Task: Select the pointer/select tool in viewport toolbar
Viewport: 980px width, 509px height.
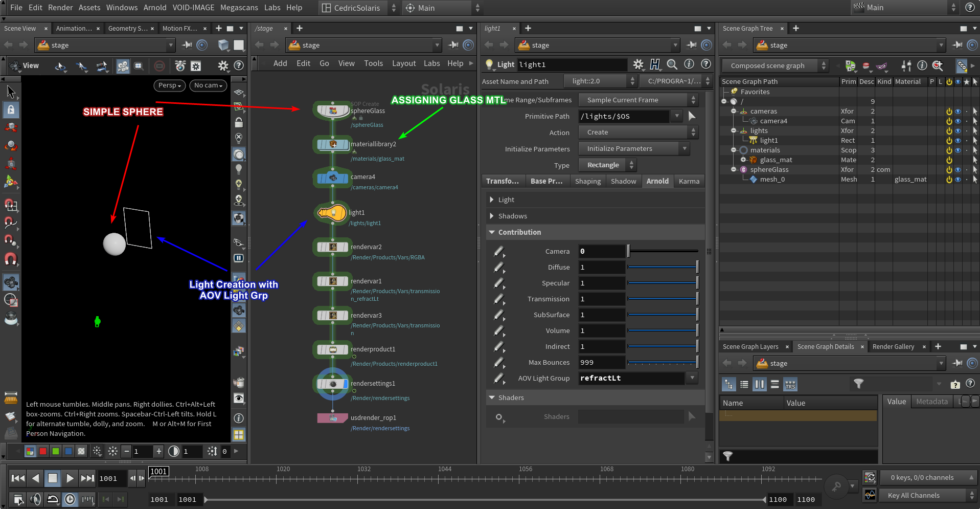Action: pyautogui.click(x=10, y=92)
